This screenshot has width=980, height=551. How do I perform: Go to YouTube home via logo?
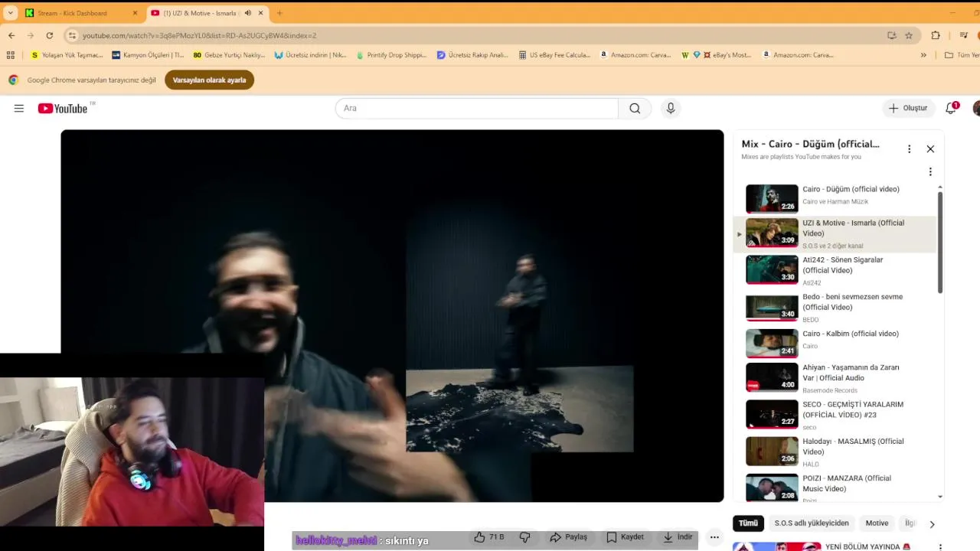coord(63,109)
